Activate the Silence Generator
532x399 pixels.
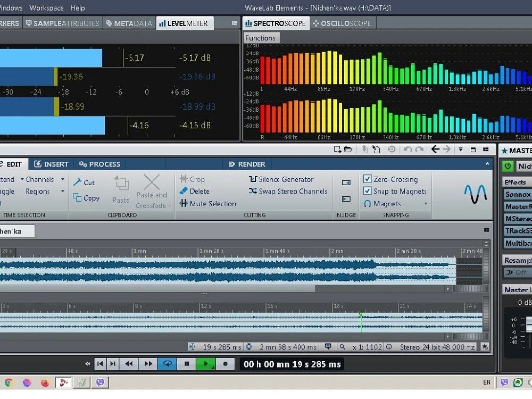[x=286, y=179]
